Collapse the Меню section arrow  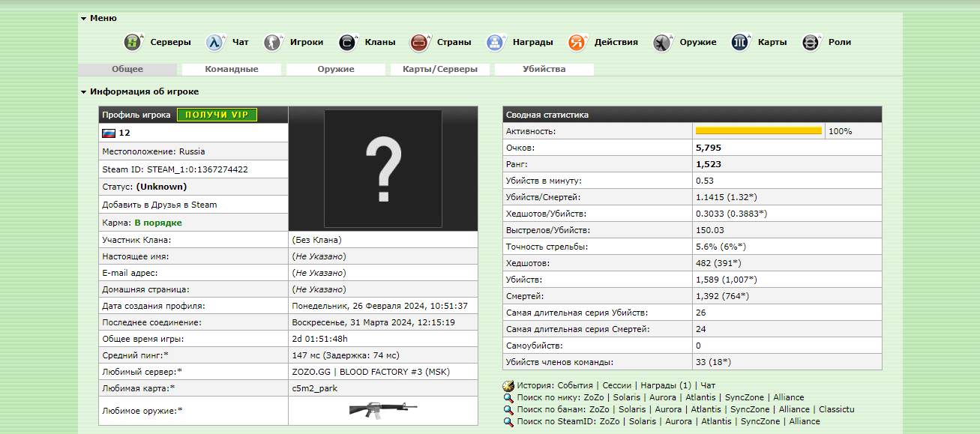(x=83, y=18)
